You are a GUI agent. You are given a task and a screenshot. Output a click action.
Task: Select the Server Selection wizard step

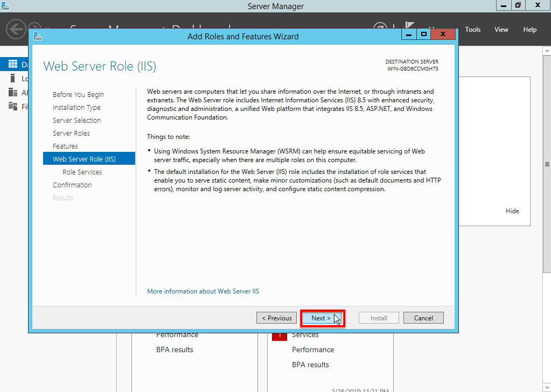[x=76, y=120]
